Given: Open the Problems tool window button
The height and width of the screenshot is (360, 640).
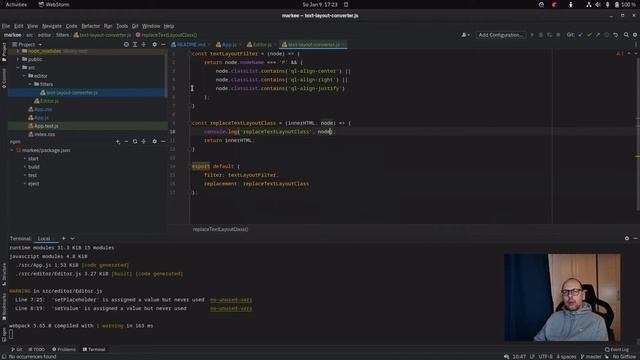Looking at the screenshot, I should [64, 350].
